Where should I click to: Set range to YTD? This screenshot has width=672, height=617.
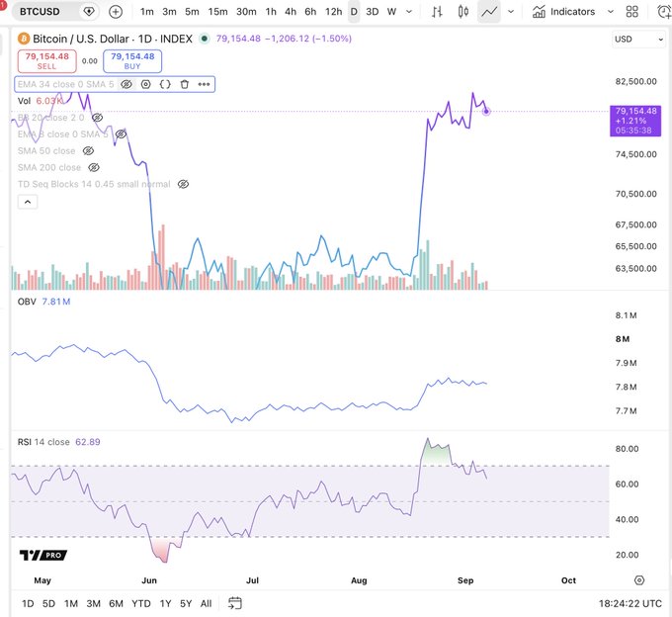[141, 604]
